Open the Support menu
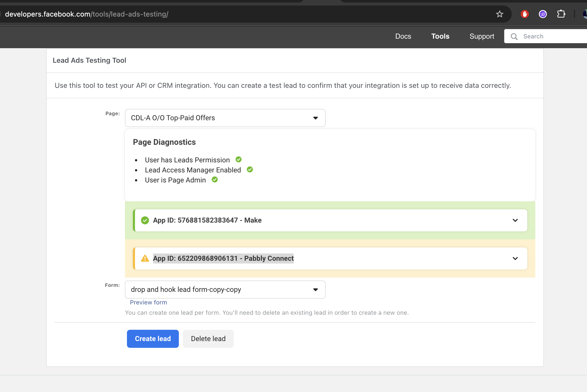587x392 pixels. 482,36
